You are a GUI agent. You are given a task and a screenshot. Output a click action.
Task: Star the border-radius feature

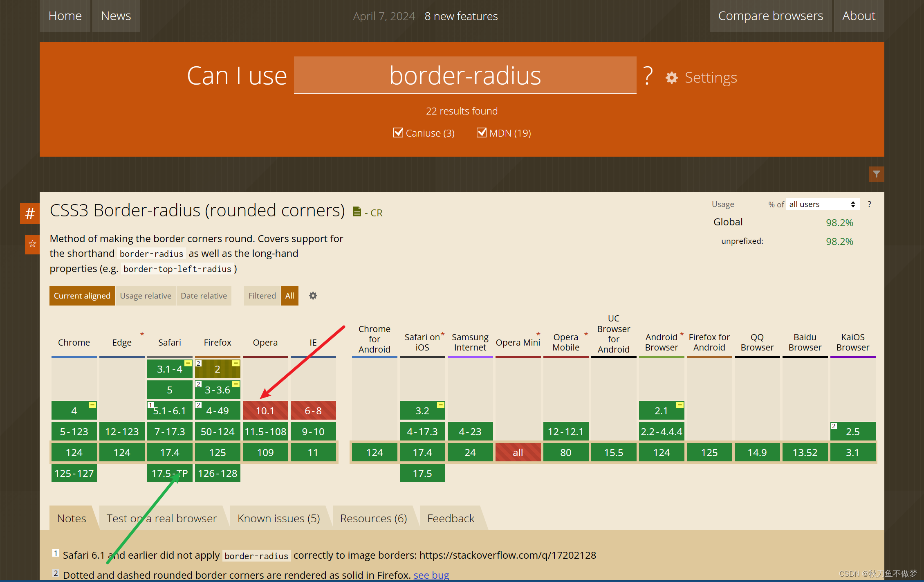[32, 244]
